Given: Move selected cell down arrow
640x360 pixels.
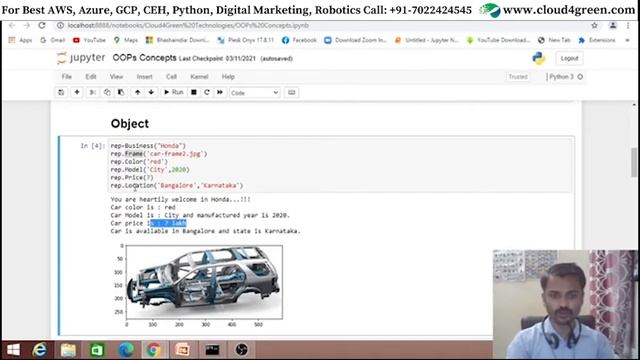Looking at the screenshot, I should pyautogui.click(x=151, y=93).
